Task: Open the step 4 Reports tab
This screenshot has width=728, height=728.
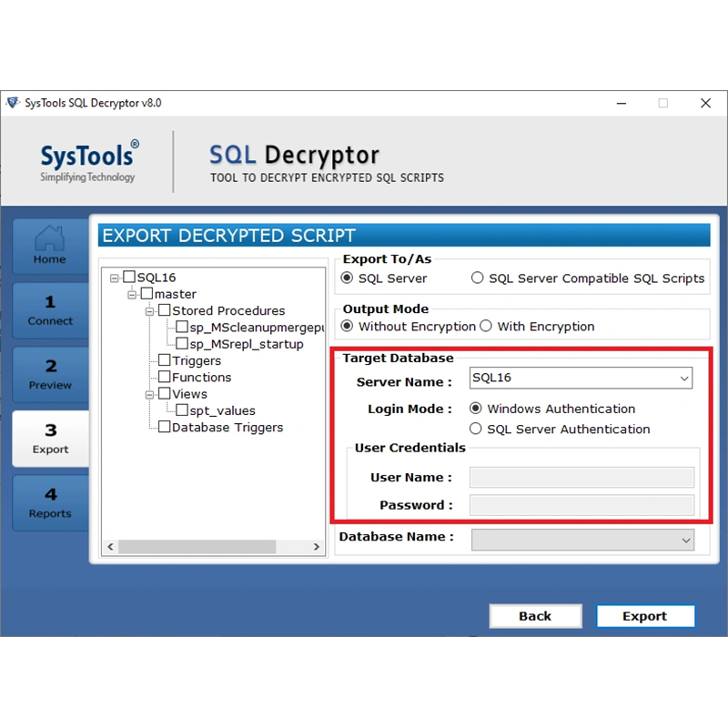Action: coord(50,502)
